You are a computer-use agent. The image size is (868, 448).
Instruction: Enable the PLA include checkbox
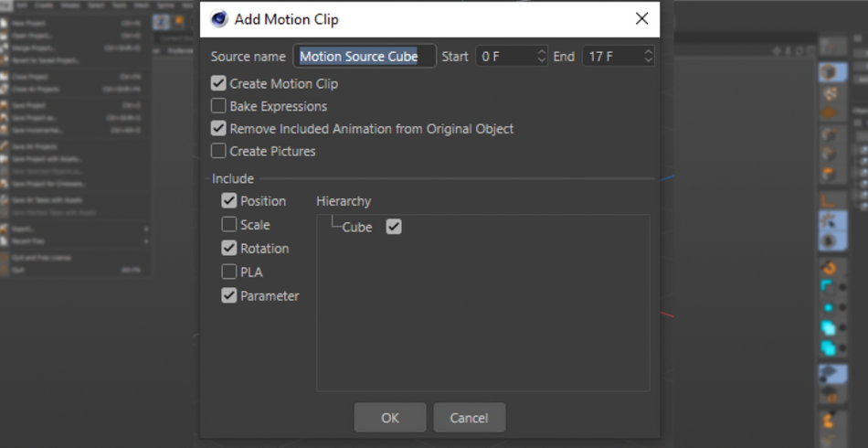pyautogui.click(x=229, y=272)
